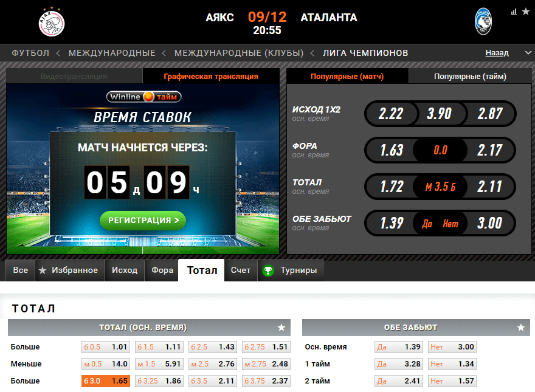This screenshot has width=535, height=392.
Task: Add match to favorites star in header
Action: (526, 12)
